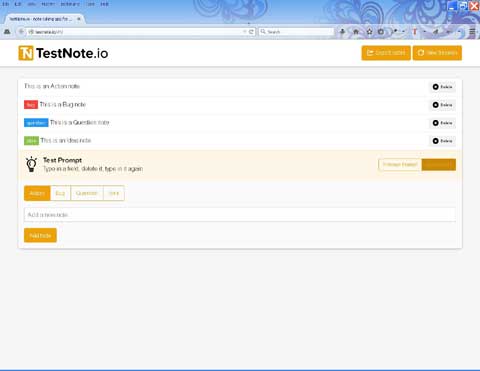The width and height of the screenshot is (480, 371).
Task: Delete the Idea note
Action: pyautogui.click(x=442, y=141)
